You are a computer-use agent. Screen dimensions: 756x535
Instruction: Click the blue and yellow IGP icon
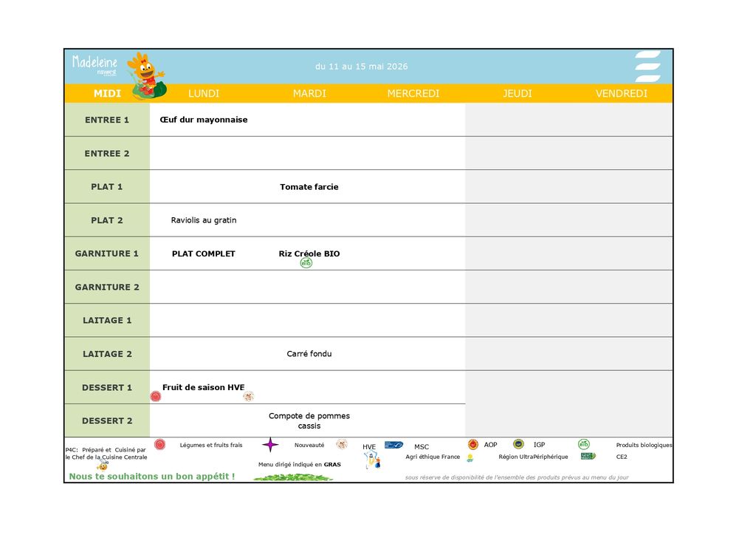(x=519, y=445)
